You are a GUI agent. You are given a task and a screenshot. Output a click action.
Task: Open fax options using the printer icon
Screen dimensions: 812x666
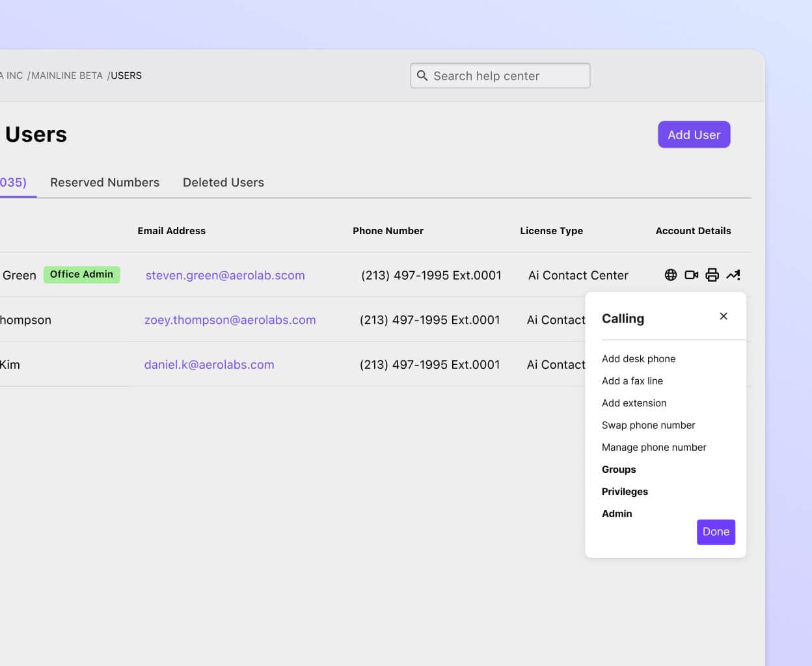(x=712, y=274)
